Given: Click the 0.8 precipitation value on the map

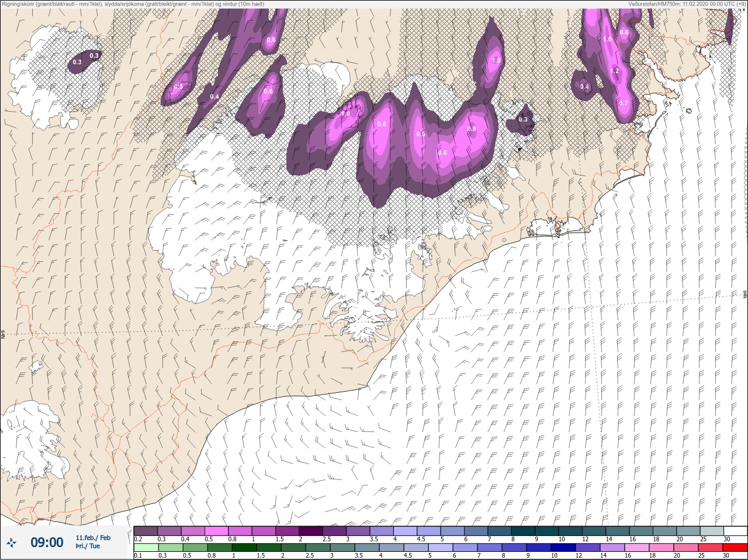Looking at the screenshot, I should 382,124.
